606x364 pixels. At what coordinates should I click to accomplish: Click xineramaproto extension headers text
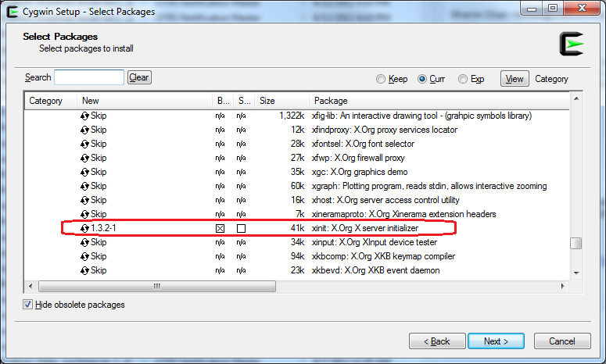(x=404, y=214)
